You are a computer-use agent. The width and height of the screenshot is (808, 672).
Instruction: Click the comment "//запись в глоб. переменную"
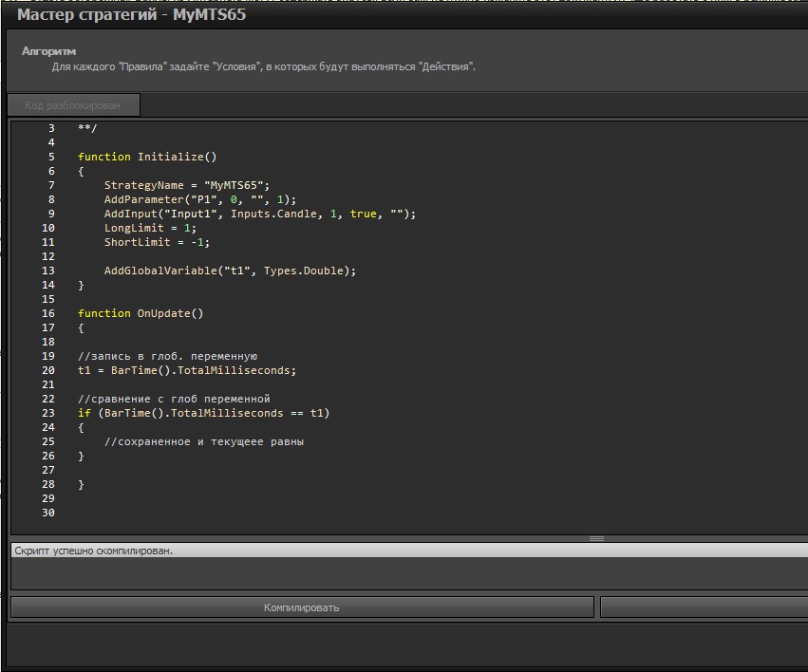[167, 356]
